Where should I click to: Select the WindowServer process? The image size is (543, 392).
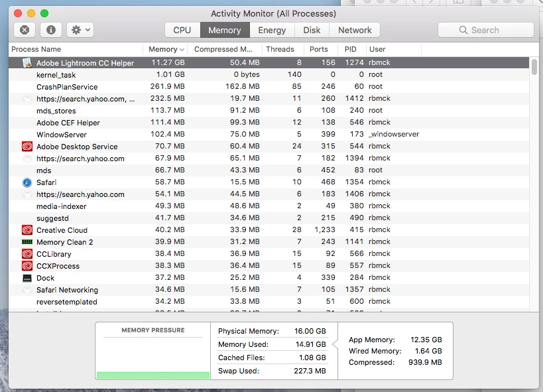pyautogui.click(x=269, y=135)
